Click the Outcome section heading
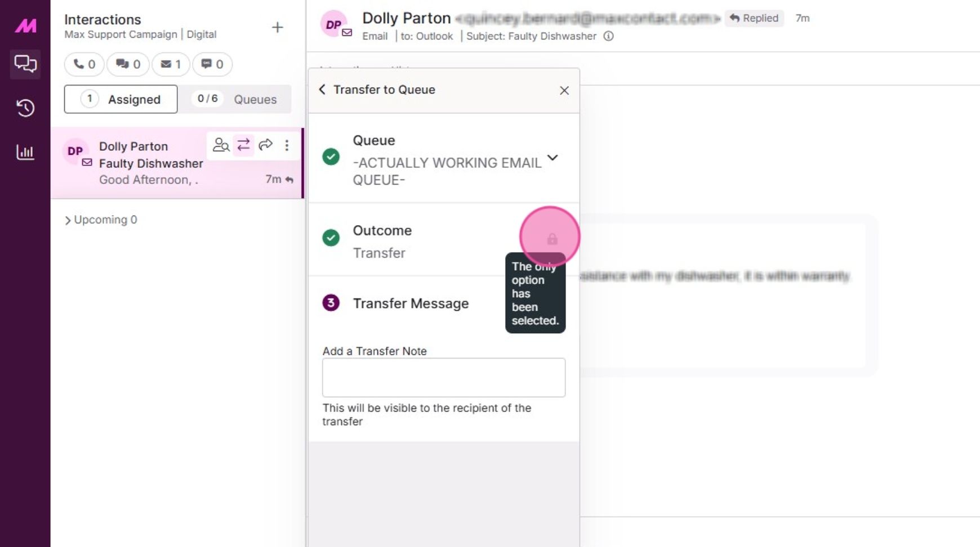The width and height of the screenshot is (980, 547). click(x=382, y=230)
